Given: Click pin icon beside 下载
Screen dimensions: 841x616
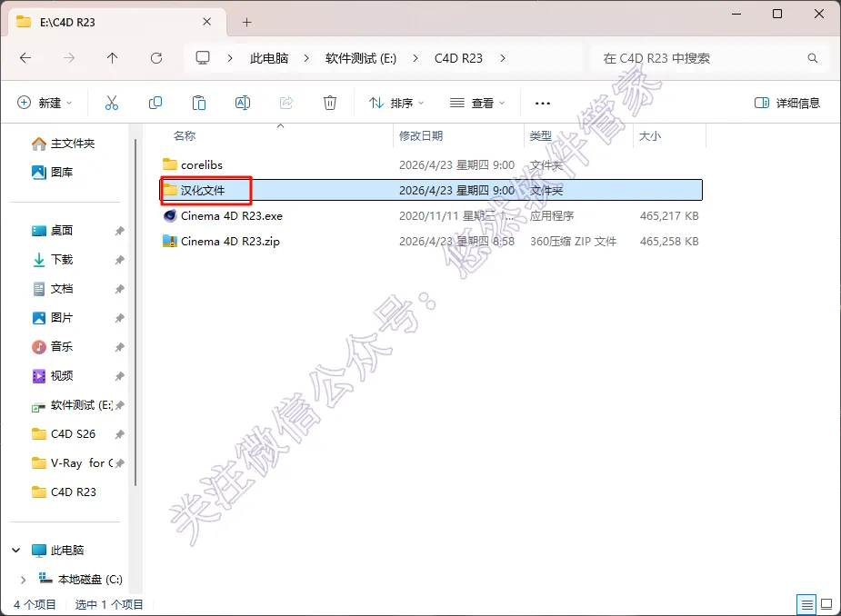Looking at the screenshot, I should 119,260.
